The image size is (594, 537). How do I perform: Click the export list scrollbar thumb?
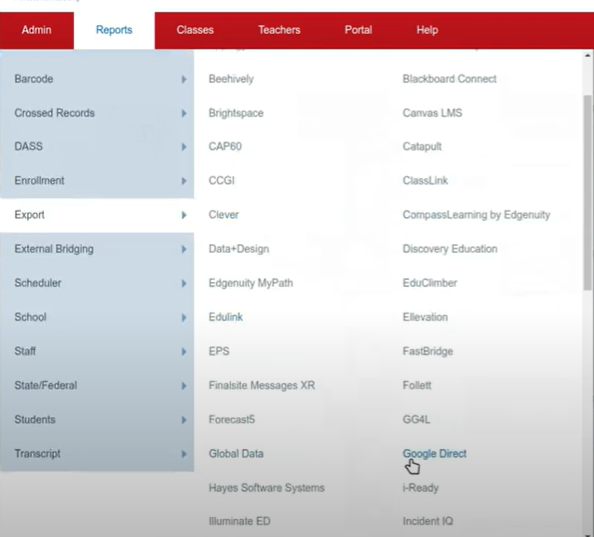click(x=588, y=193)
